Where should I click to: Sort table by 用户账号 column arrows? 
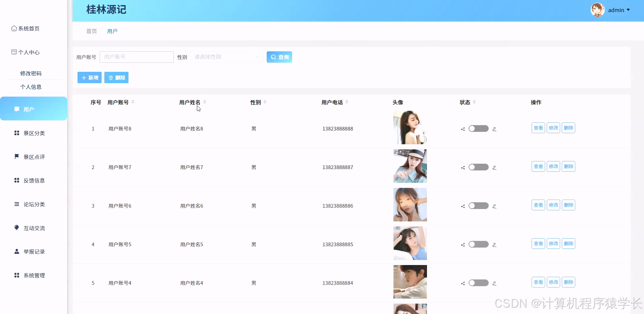[133, 102]
